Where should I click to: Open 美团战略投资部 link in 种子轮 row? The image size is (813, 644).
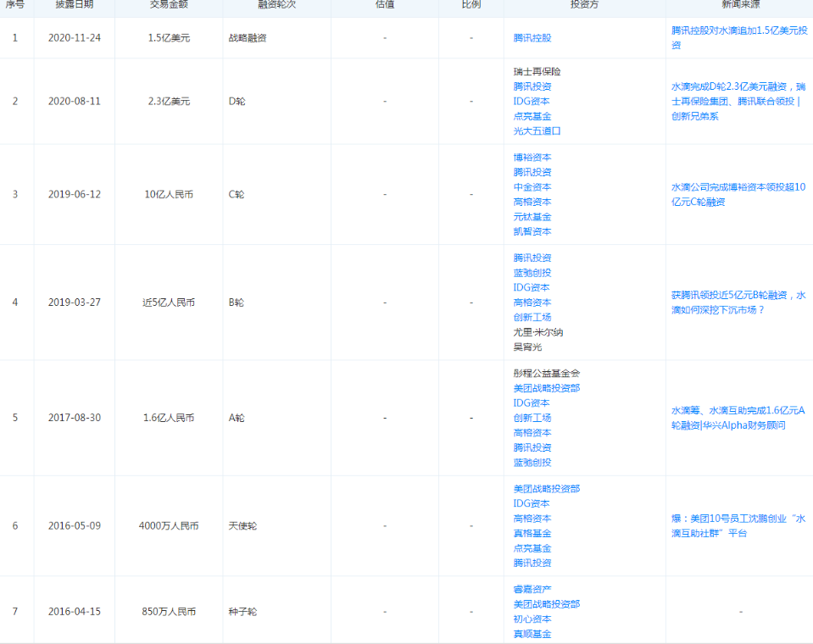[547, 604]
